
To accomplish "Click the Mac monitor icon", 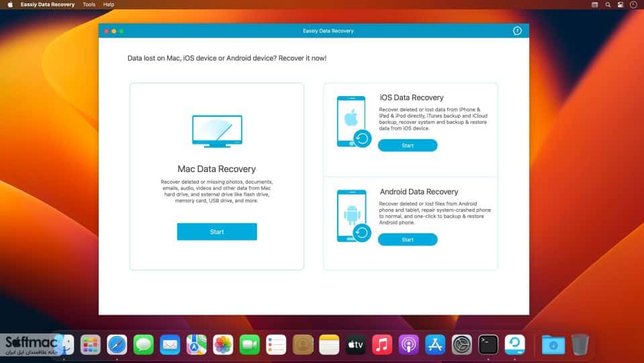I will pyautogui.click(x=218, y=132).
